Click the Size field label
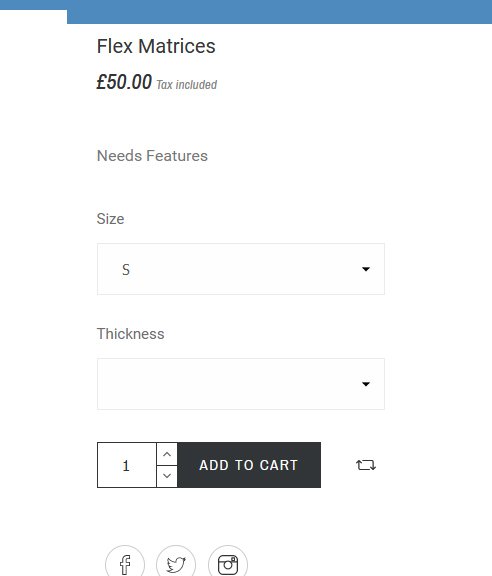This screenshot has width=492, height=576. coord(110,219)
